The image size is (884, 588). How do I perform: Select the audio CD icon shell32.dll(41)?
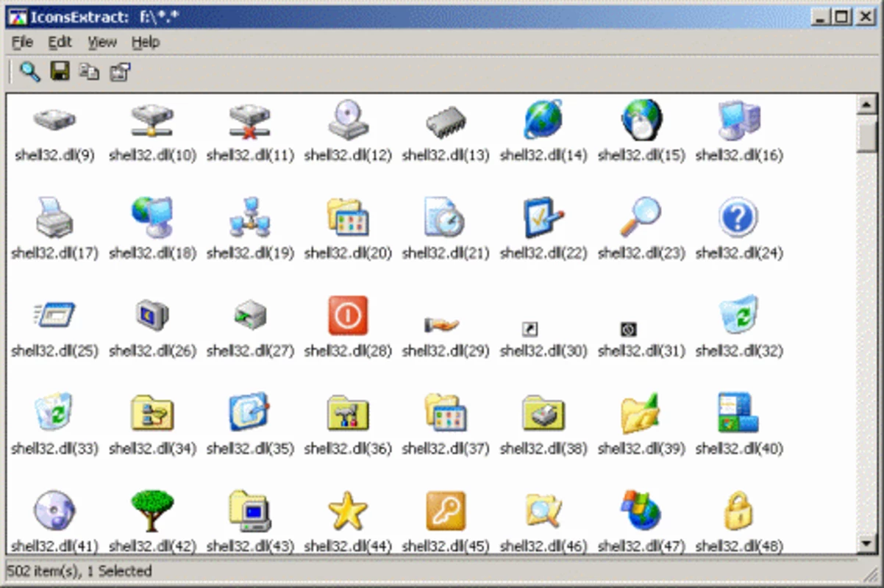[54, 510]
